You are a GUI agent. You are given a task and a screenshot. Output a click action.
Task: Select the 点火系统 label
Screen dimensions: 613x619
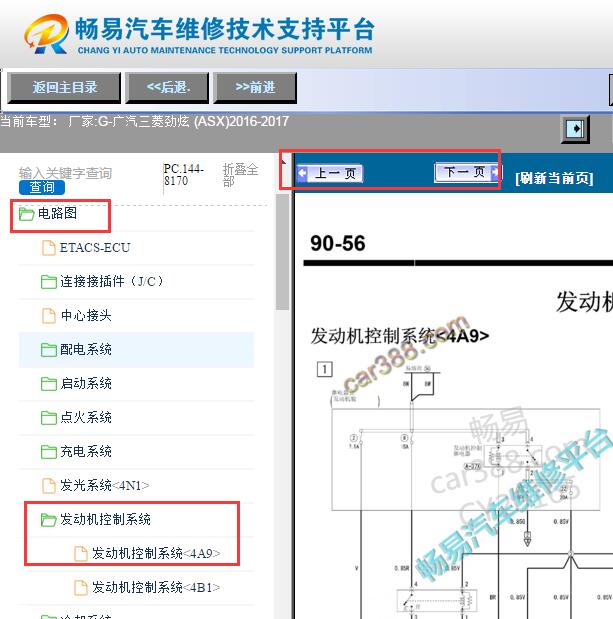86,417
